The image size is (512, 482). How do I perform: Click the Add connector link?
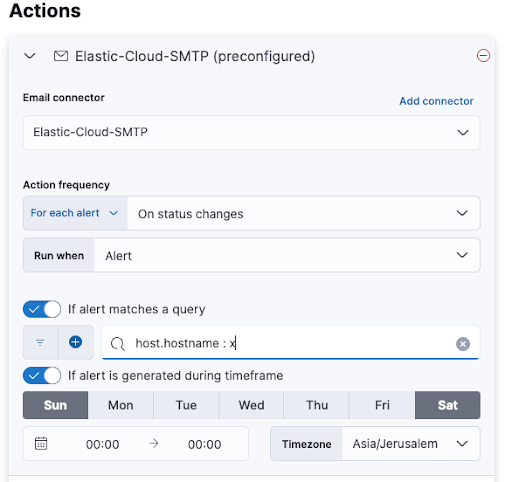436,101
